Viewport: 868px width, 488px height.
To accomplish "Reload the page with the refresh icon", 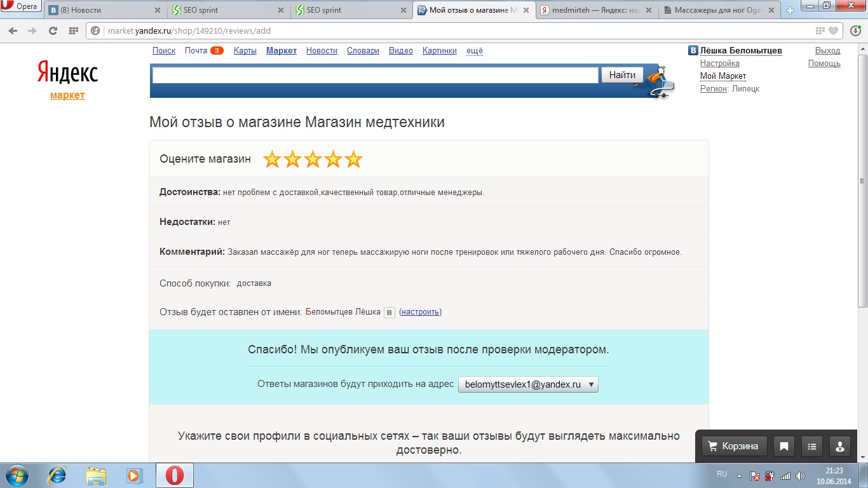I will click(53, 30).
